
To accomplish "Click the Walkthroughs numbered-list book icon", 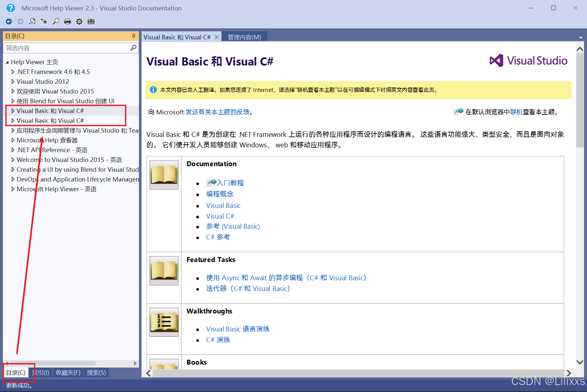I will tap(164, 322).
